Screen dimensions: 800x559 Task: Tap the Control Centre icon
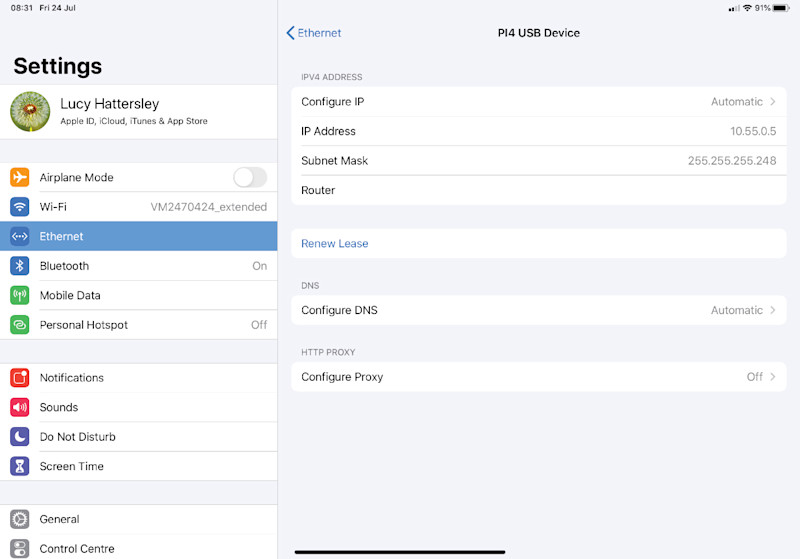click(19, 549)
